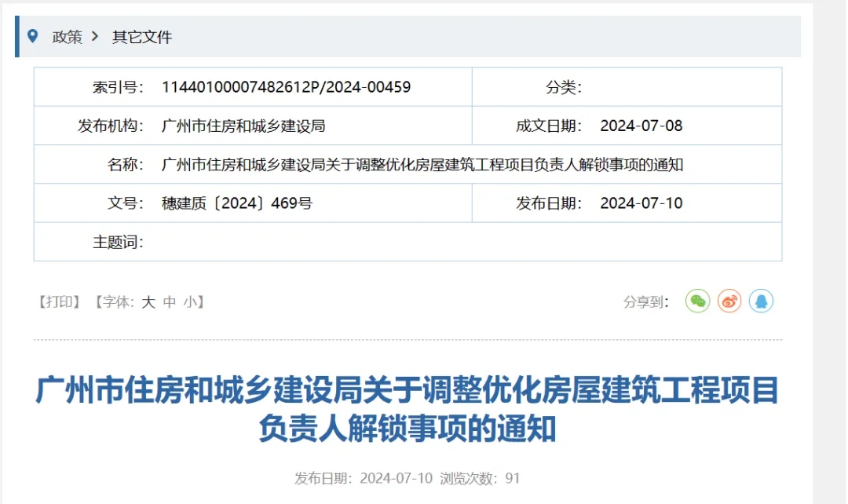This screenshot has width=848, height=504.
Task: Click the 分享到 label
Action: pyautogui.click(x=645, y=301)
